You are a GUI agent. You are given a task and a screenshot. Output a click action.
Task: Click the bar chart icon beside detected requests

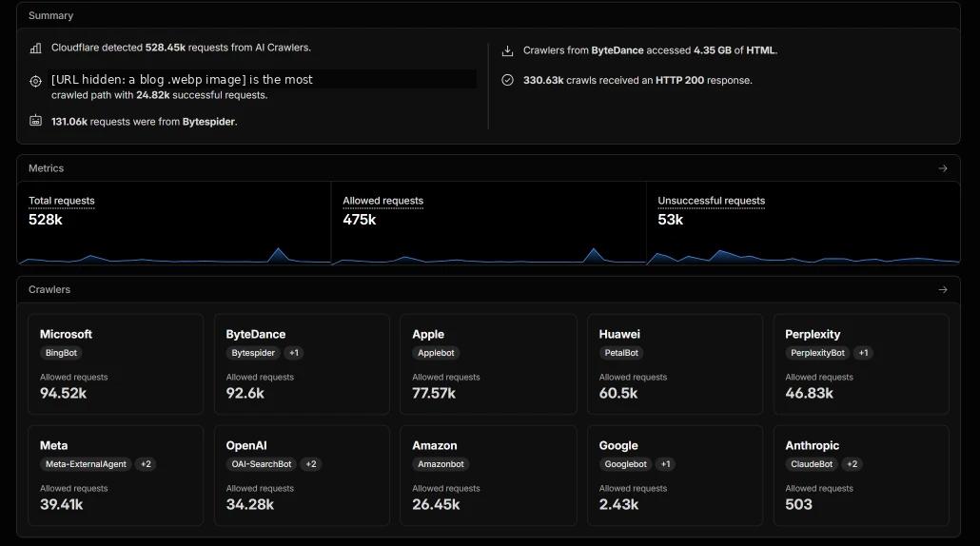tap(35, 49)
